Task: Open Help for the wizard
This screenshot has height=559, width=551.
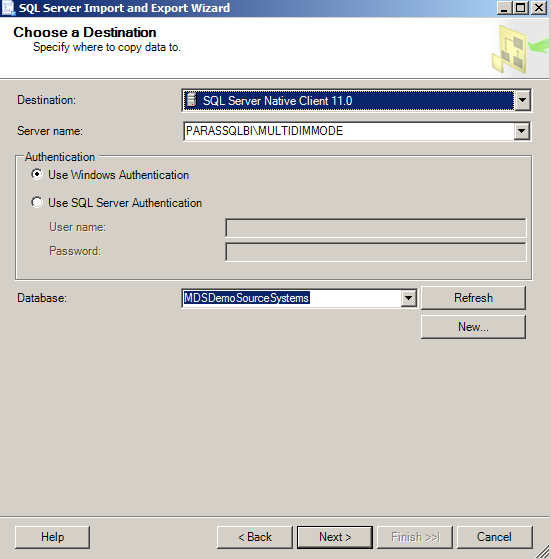Action: point(52,537)
